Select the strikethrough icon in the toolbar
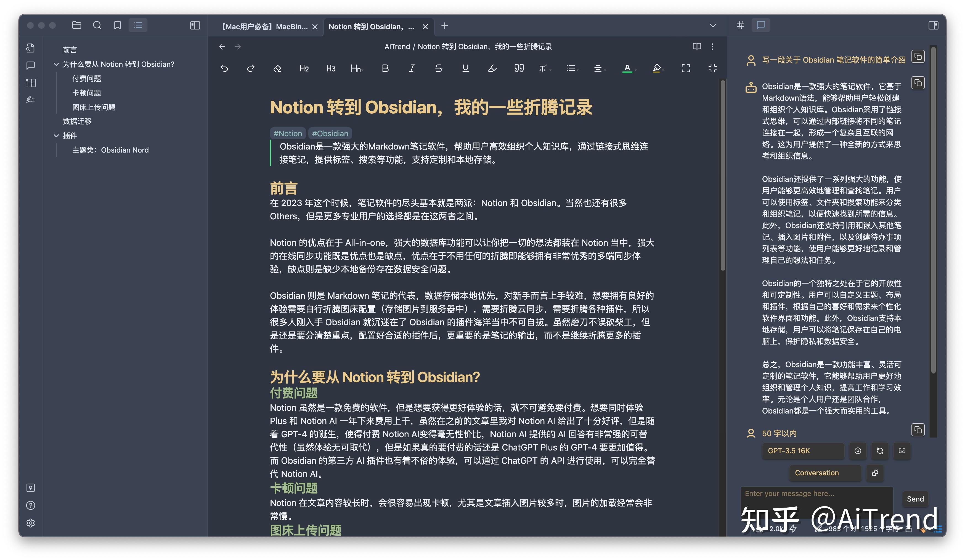The height and width of the screenshot is (560, 965). 439,68
